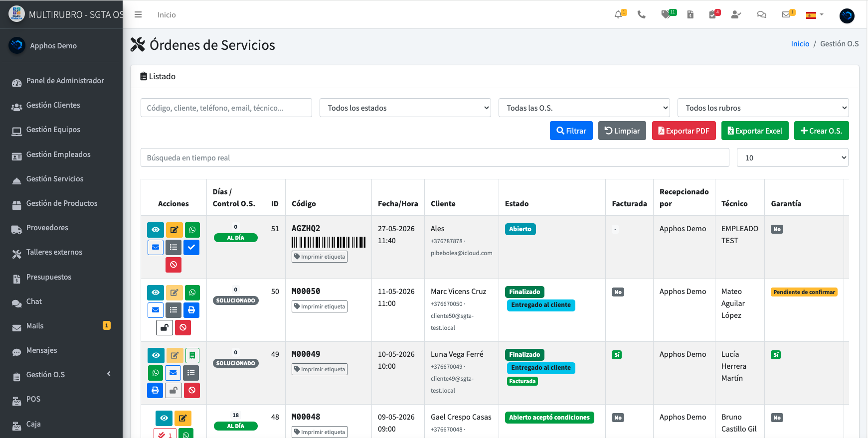
Task: Open the Todos los estados dropdown
Action: 405,108
